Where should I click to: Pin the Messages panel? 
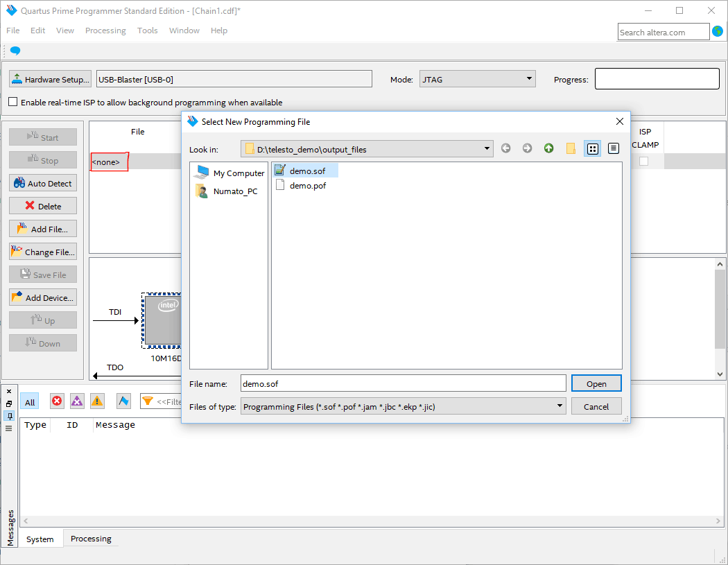coord(9,415)
